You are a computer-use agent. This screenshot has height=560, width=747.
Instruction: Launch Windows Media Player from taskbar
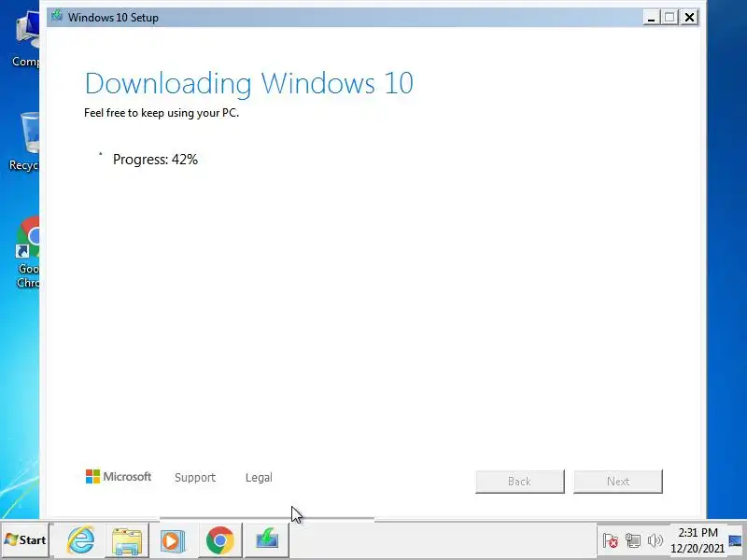173,540
